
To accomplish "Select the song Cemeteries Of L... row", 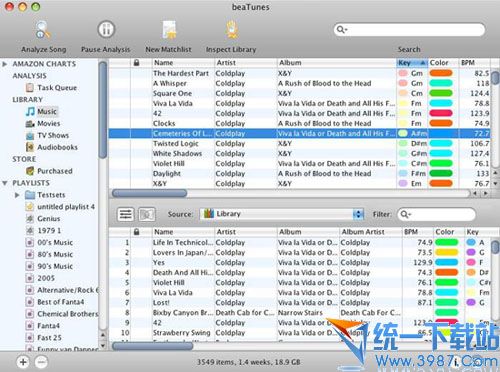I will (299, 133).
